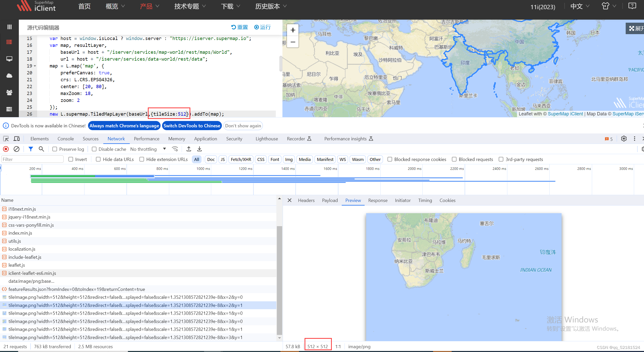Open the No throttling dropdown
644x352 pixels.
148,149
